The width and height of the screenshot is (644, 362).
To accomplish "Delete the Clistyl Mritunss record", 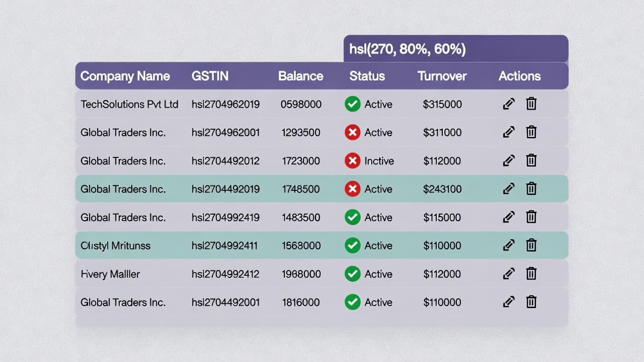I will click(531, 245).
